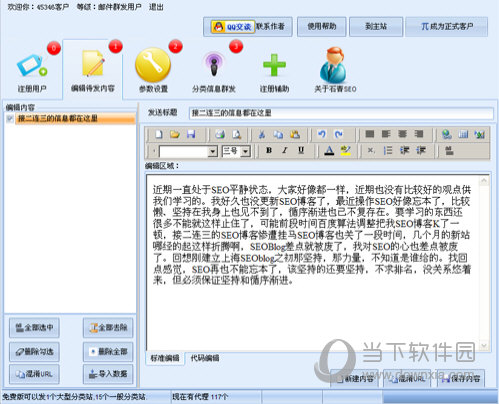The image size is (499, 404).
Task: Open the 使用帮助 help button
Action: (x=322, y=26)
